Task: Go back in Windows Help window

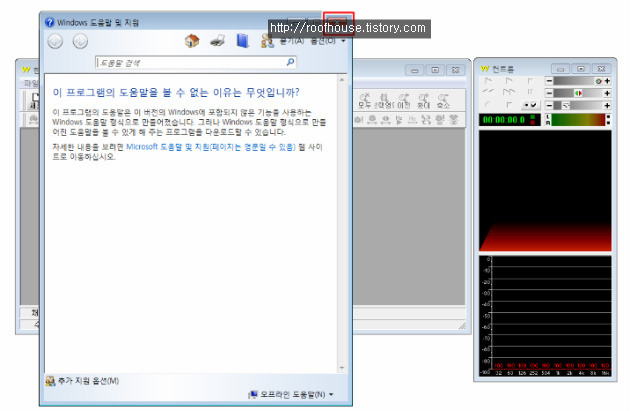Action: (55, 41)
